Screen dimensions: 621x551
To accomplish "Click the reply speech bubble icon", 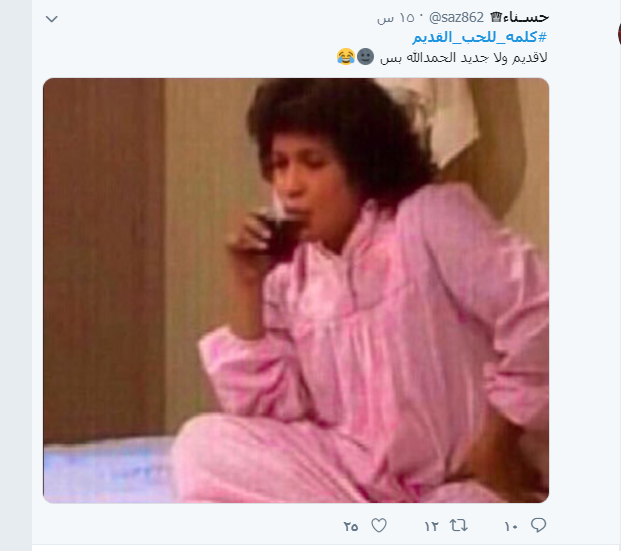I will tap(538, 525).
